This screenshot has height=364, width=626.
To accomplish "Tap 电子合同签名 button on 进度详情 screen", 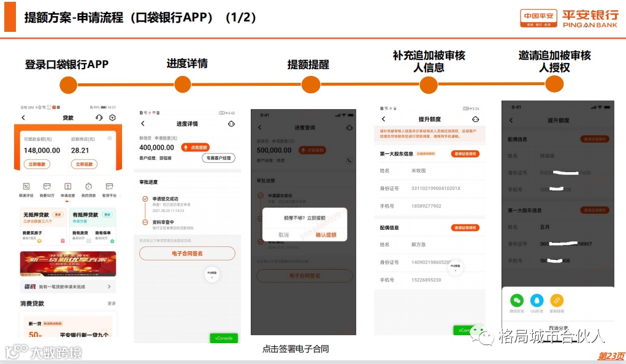I will tap(187, 254).
